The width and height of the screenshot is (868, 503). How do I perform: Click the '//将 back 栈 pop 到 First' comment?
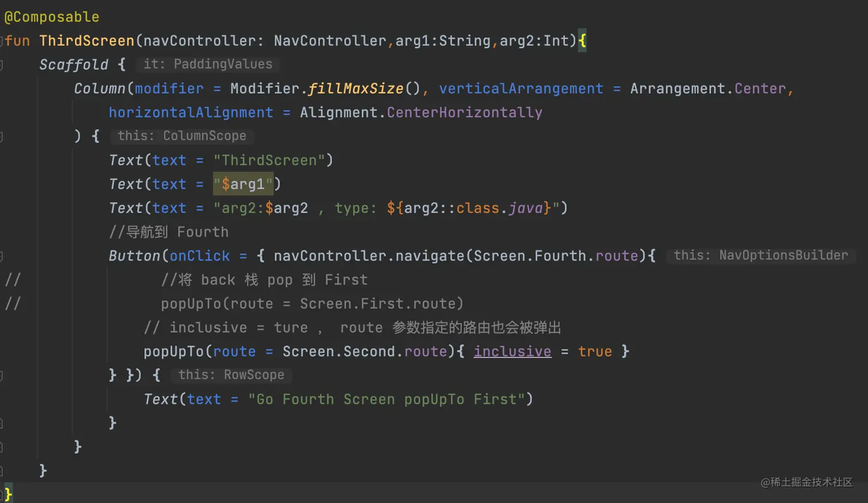click(x=264, y=280)
